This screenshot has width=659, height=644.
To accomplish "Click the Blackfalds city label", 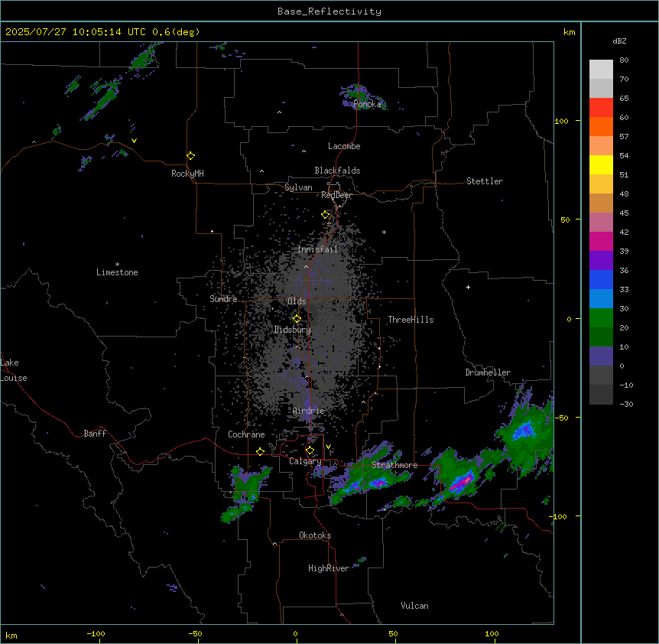I will (337, 171).
